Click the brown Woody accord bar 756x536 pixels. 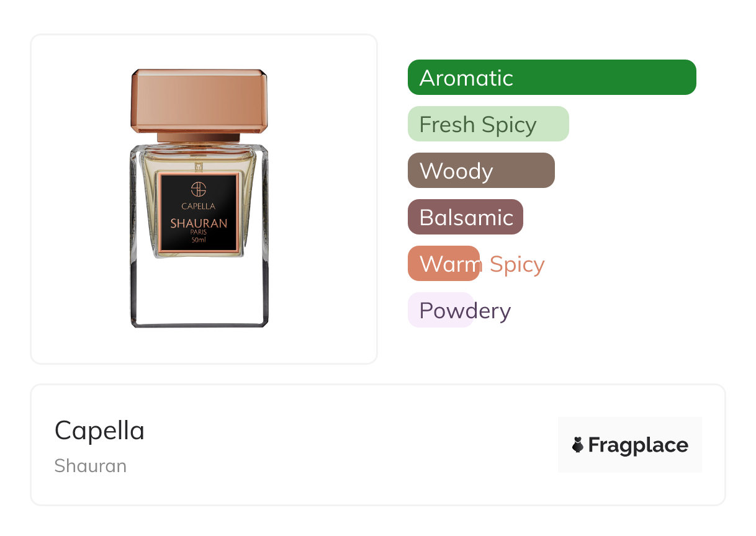point(480,171)
